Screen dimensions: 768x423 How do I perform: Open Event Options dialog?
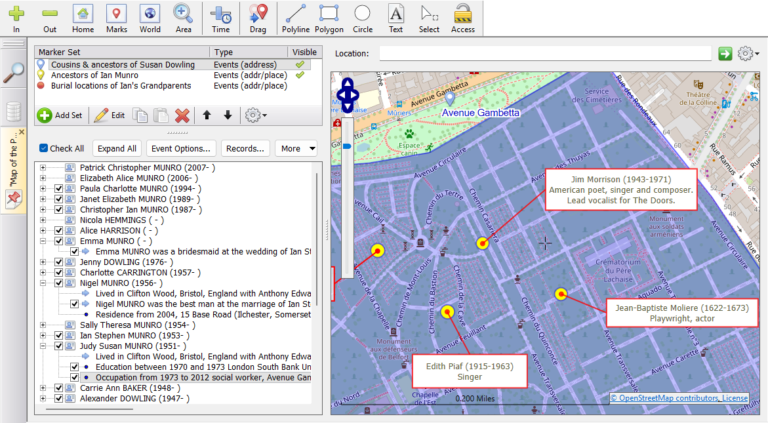(x=181, y=148)
